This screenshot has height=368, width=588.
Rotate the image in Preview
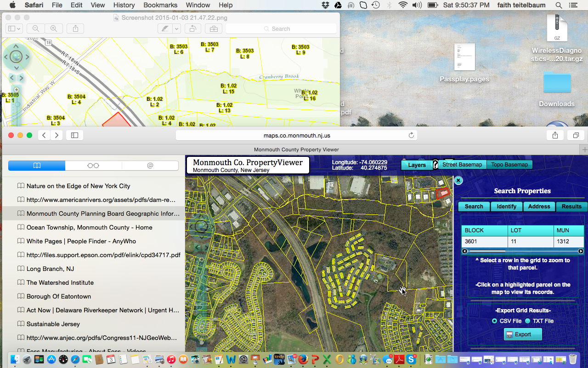coord(193,29)
